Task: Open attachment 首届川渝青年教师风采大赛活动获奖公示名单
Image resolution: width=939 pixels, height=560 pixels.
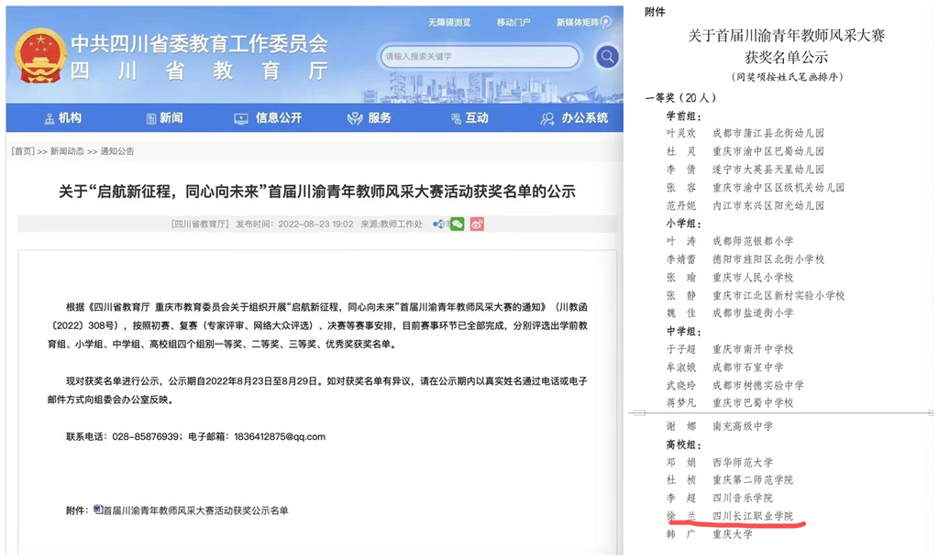Action: 196,511
